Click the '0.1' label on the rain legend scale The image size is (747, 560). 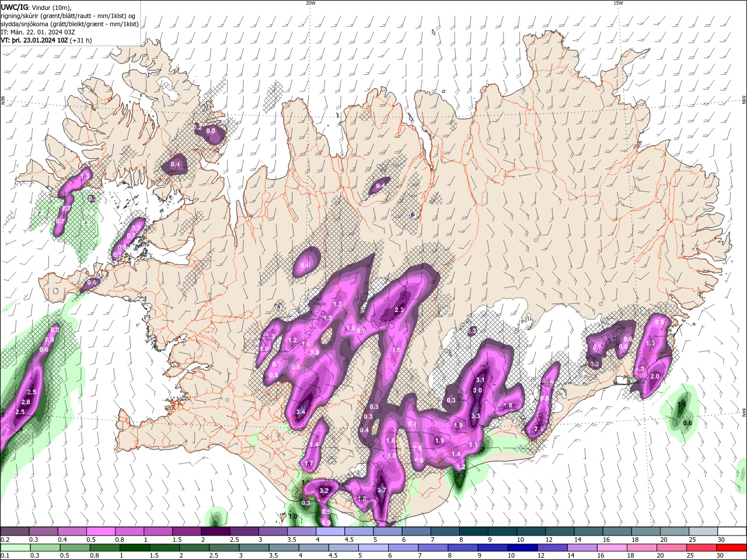(5, 556)
